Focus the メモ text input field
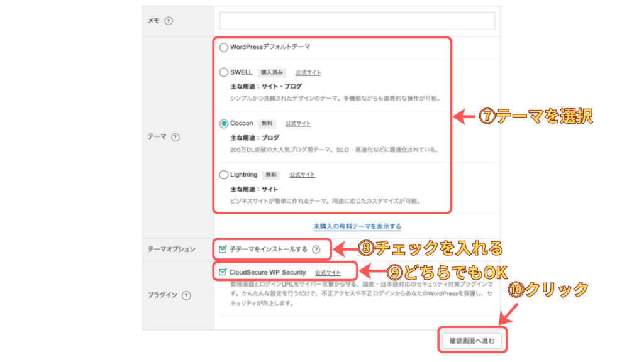This screenshot has height=362, width=644. coord(357,21)
